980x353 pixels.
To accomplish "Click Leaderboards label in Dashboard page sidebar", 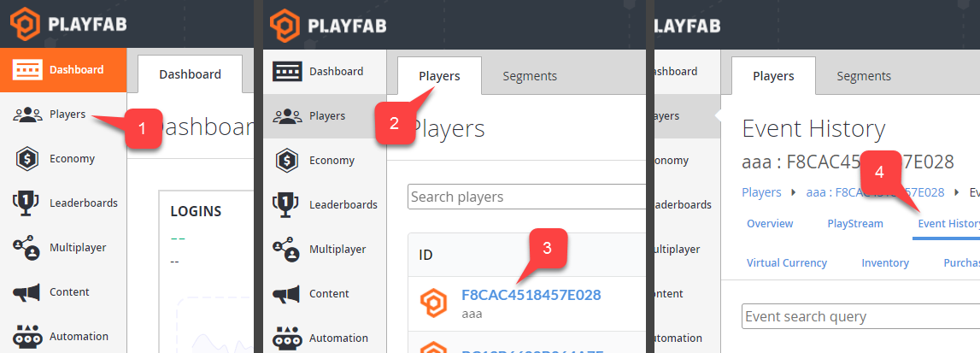I will click(x=84, y=203).
